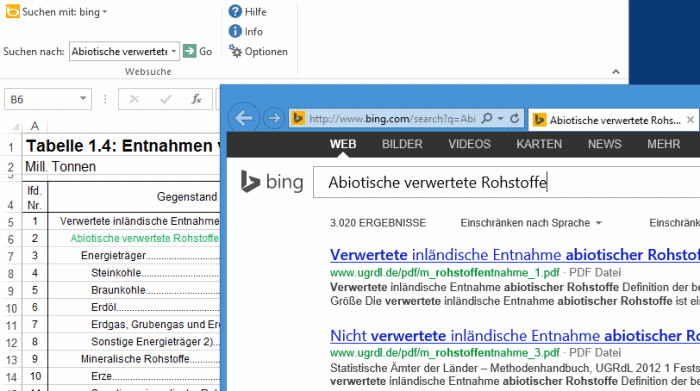This screenshot has width=700, height=391.
Task: Select the 'Erdgas, Grubengas und' cell
Action: (x=134, y=324)
